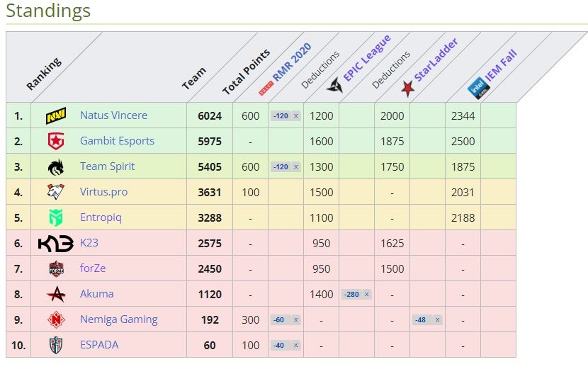Viewport: 588px width, 369px height.
Task: Click the Standings section heading
Action: click(48, 11)
